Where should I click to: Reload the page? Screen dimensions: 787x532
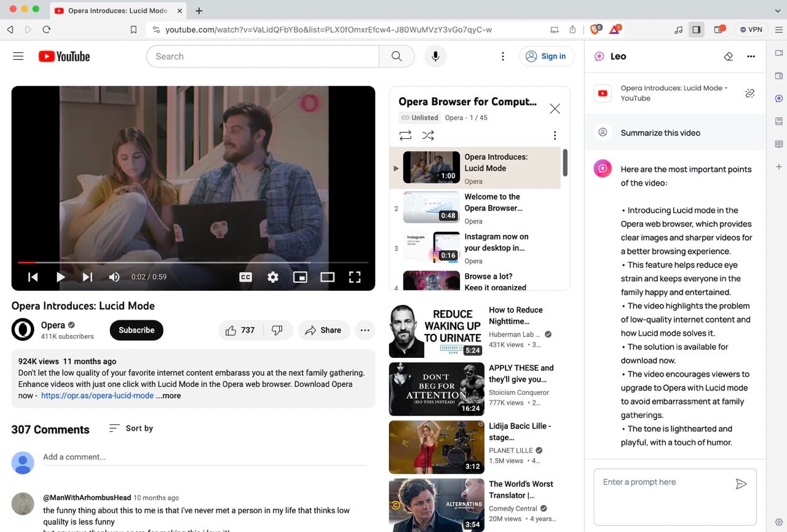click(x=46, y=30)
